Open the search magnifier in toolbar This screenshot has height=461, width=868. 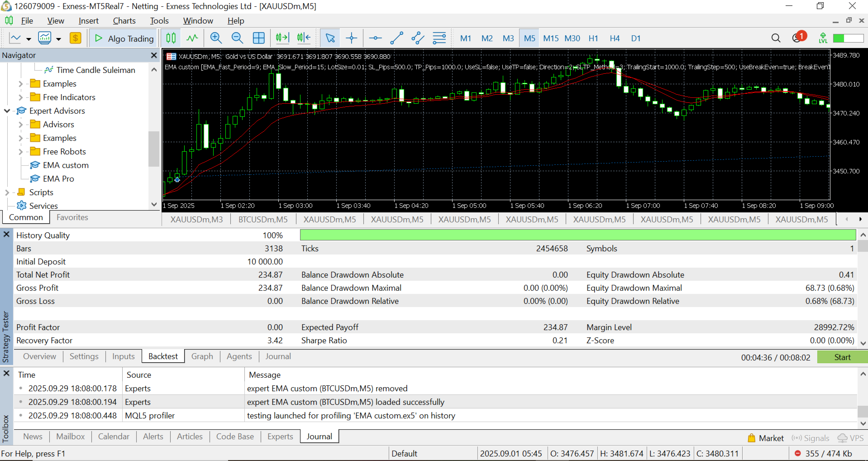pyautogui.click(x=776, y=38)
